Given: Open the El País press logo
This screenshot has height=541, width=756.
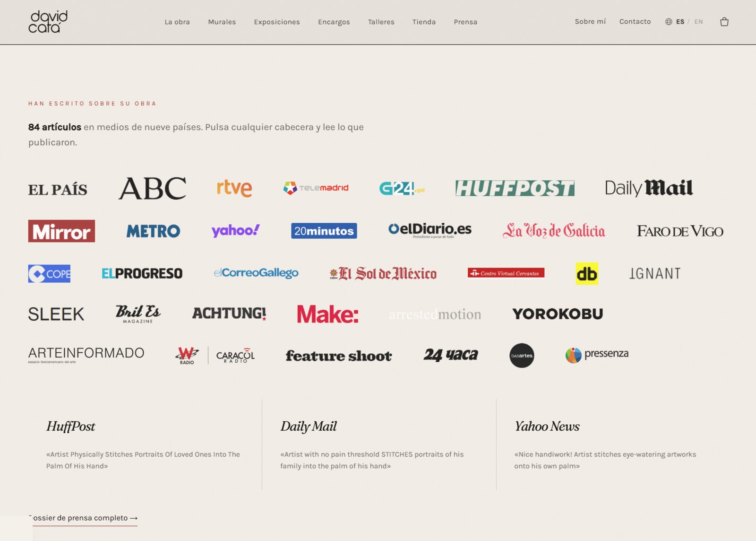Looking at the screenshot, I should coord(58,190).
